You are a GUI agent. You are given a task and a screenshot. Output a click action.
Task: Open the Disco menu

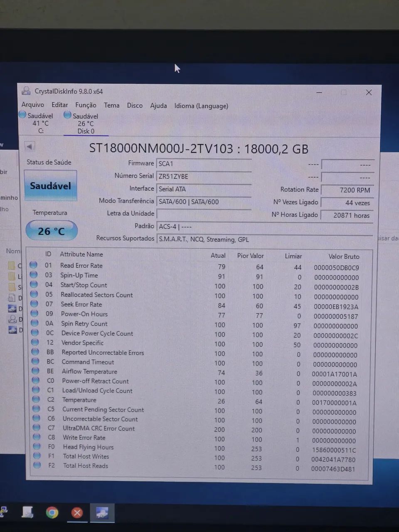(135, 106)
